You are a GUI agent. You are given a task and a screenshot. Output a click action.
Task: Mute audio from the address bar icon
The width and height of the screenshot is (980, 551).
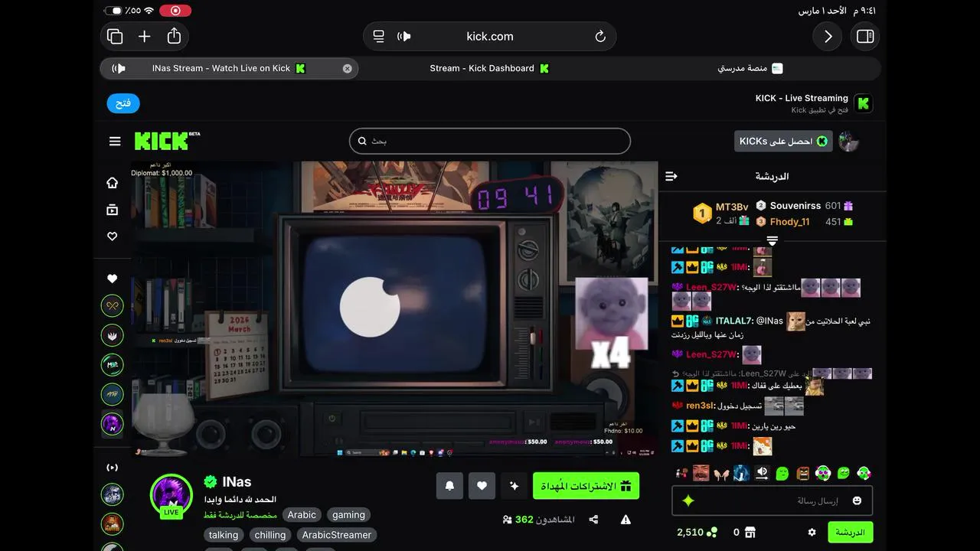pos(404,36)
